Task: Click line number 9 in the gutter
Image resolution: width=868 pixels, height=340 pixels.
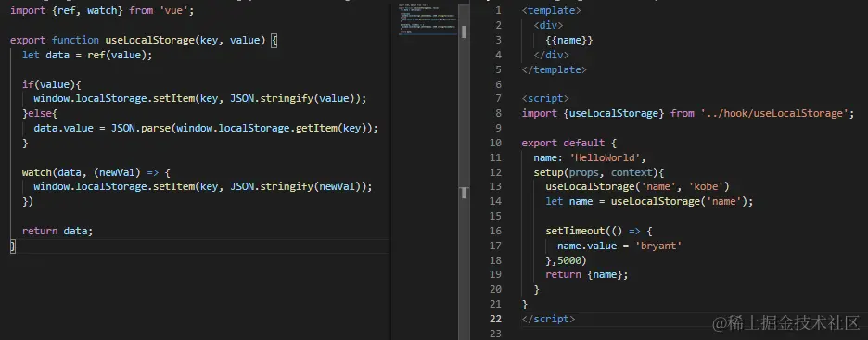Action: (x=498, y=128)
